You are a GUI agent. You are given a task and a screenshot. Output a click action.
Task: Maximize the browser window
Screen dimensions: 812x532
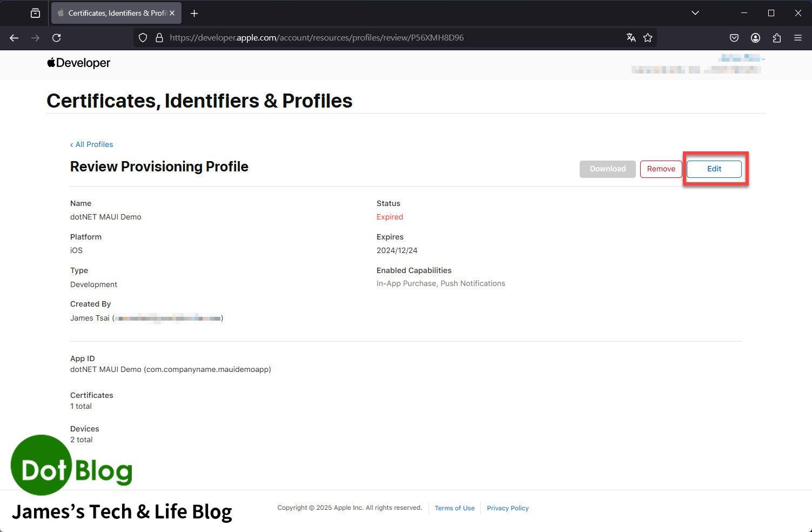coord(771,13)
